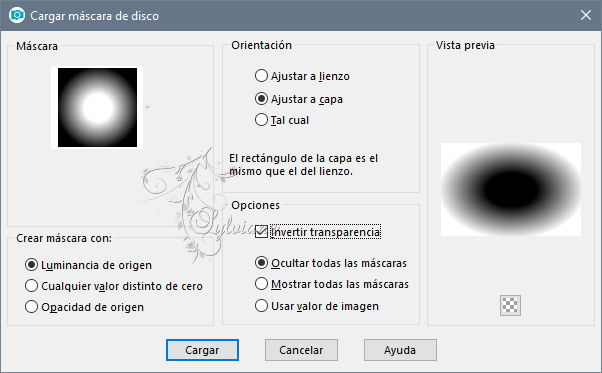602x373 pixels.
Task: Click the Cancelar button
Action: click(301, 350)
